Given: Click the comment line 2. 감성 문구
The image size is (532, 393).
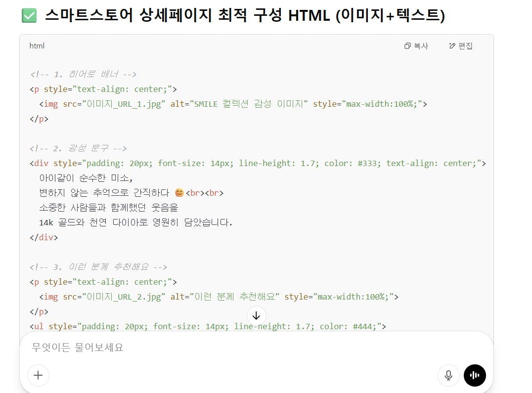Looking at the screenshot, I should point(78,148).
